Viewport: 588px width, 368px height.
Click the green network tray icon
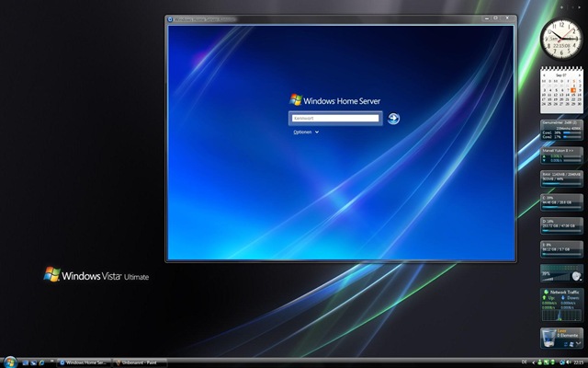tap(547, 362)
